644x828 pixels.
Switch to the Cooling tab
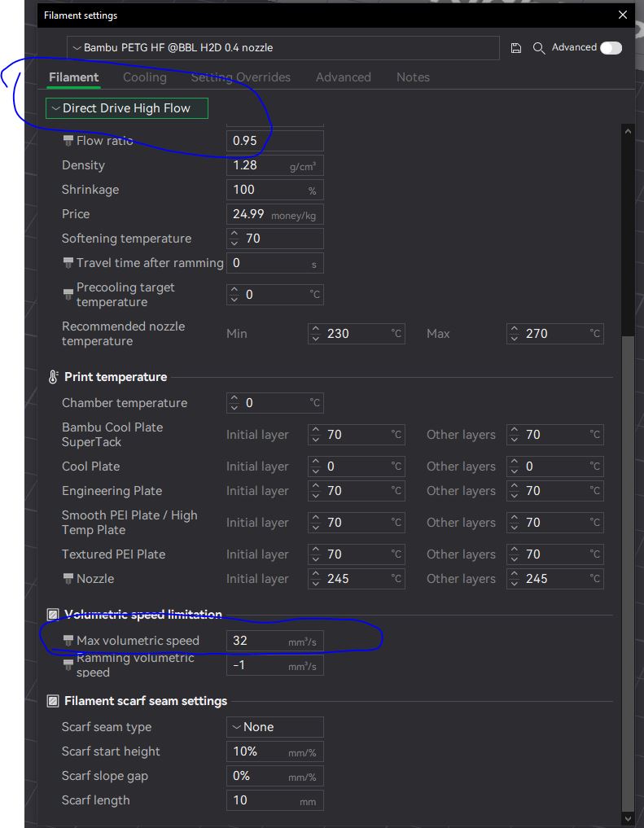[145, 77]
